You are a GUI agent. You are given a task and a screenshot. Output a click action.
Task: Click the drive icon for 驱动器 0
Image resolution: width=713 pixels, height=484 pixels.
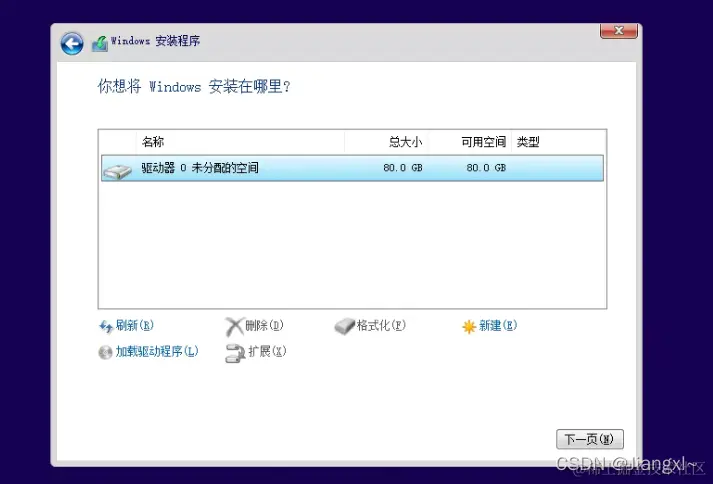point(117,171)
